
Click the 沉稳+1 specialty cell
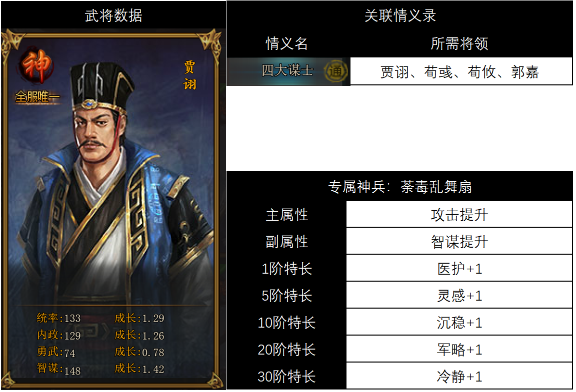[459, 322]
